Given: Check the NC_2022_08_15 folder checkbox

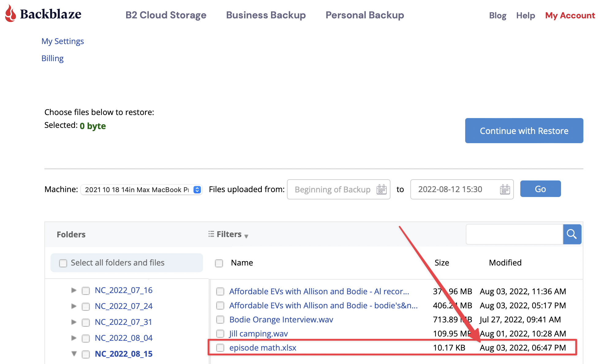Looking at the screenshot, I should pyautogui.click(x=86, y=354).
